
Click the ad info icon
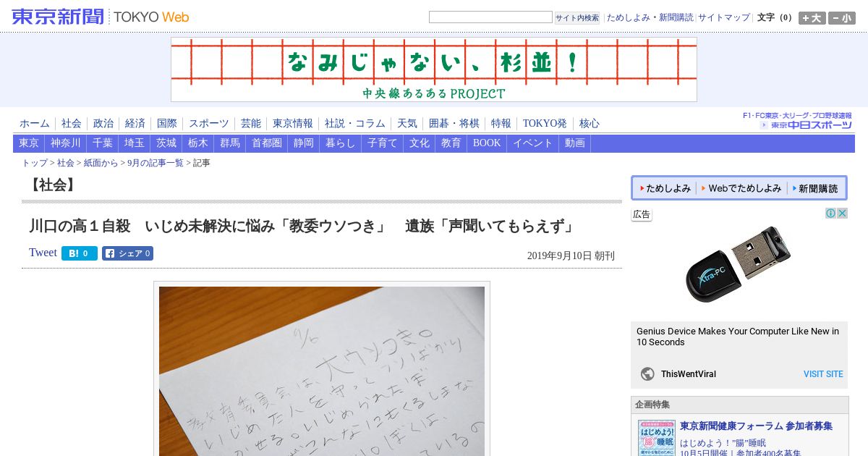pyautogui.click(x=831, y=214)
